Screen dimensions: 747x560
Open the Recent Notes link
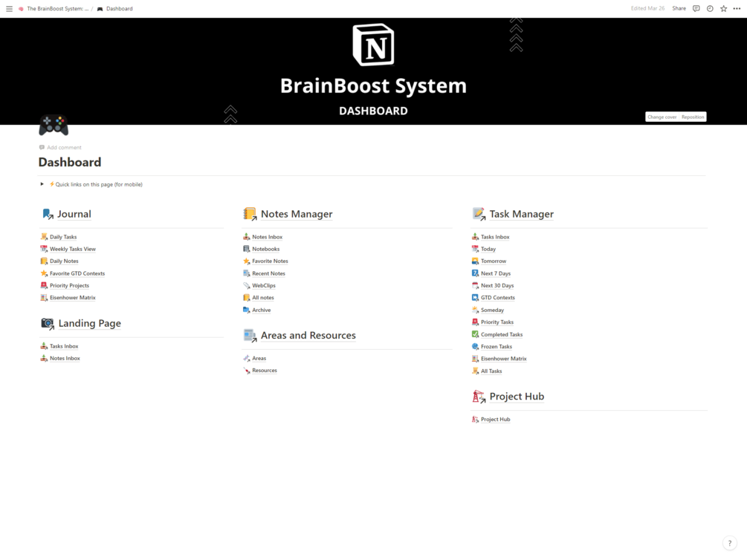click(x=268, y=273)
